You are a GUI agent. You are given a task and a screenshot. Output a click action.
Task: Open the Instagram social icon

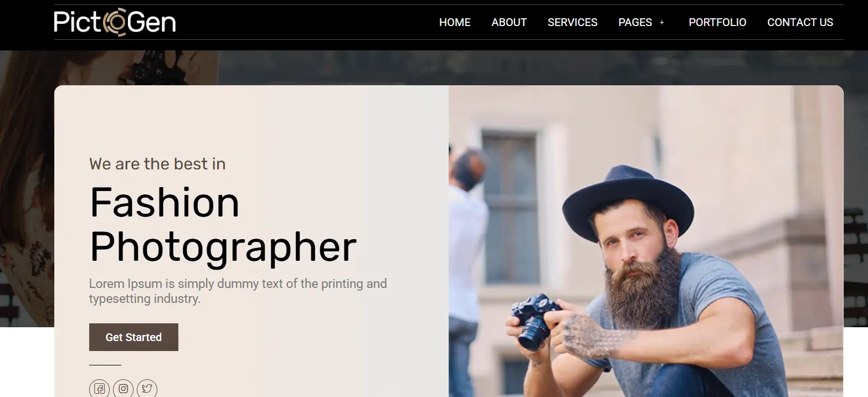point(123,389)
